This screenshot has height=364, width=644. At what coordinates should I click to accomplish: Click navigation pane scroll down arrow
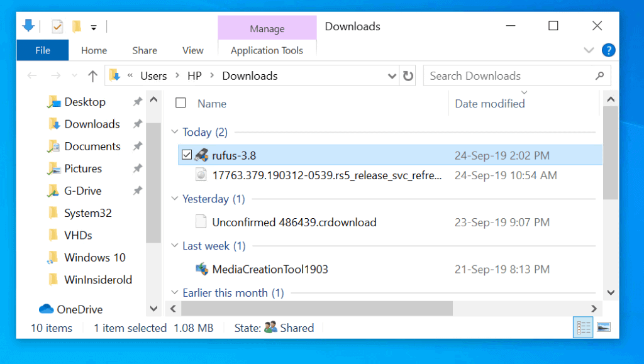[153, 309]
